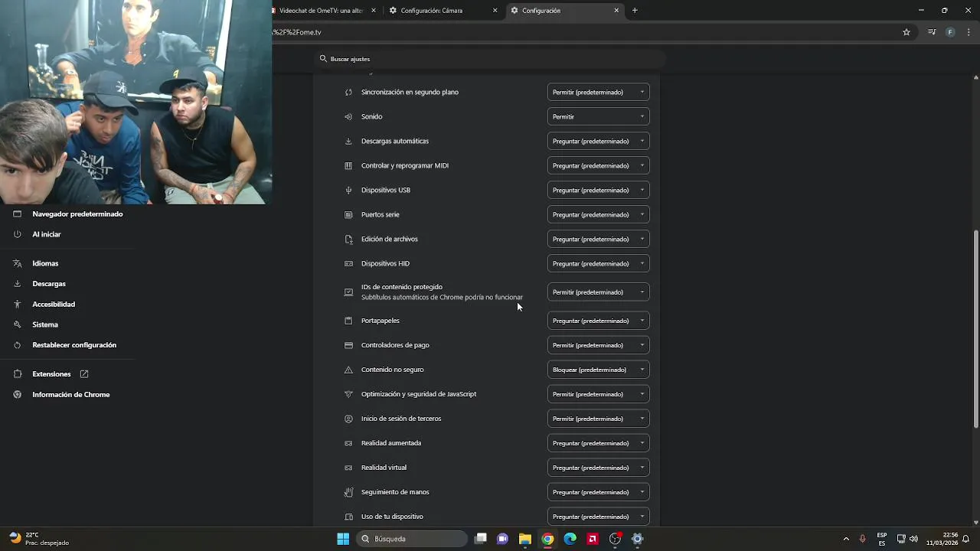Open the weather widget showing 22°C

point(38,539)
